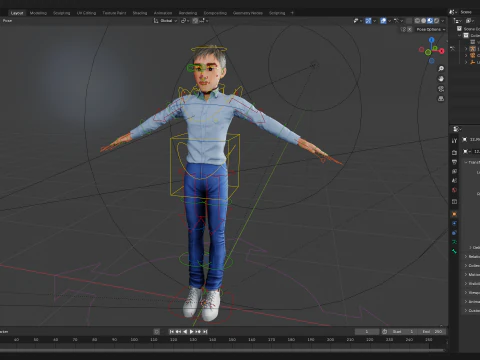
Task: Toggle X-ray display
Action: pyautogui.click(x=409, y=21)
